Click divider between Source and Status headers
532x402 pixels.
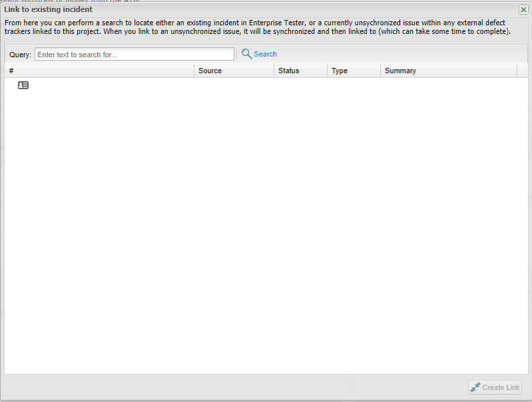pyautogui.click(x=274, y=71)
